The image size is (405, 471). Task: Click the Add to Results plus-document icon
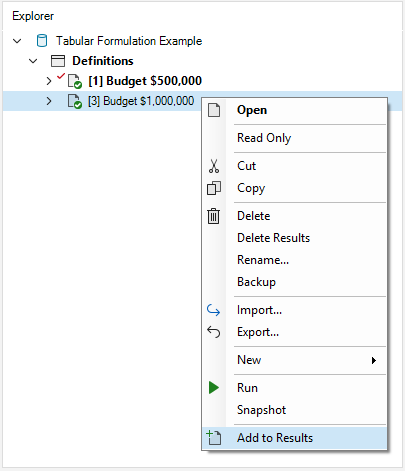pos(214,438)
